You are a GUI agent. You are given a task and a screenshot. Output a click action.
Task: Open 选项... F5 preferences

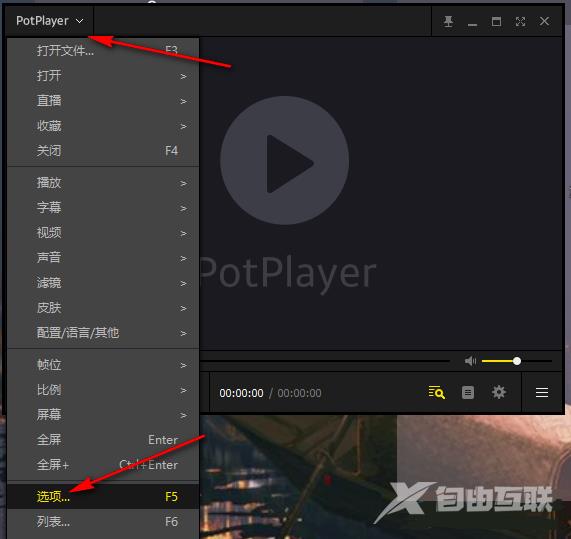tap(103, 496)
